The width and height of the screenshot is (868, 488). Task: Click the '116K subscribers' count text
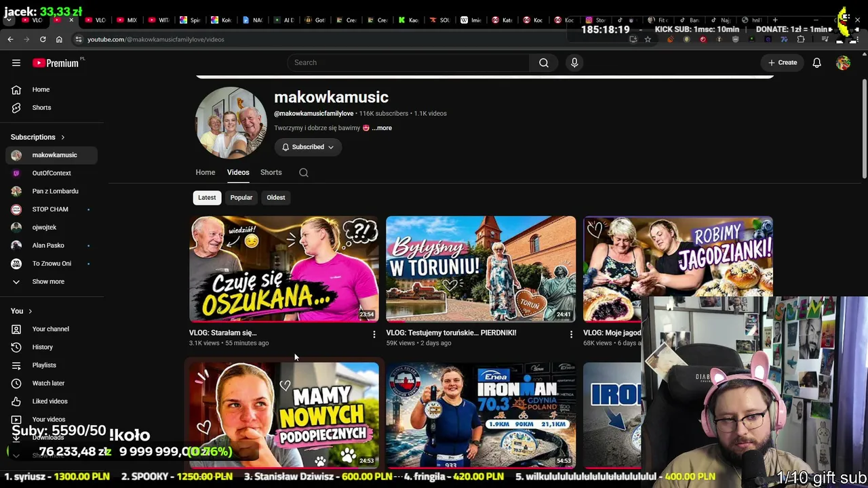tap(384, 114)
